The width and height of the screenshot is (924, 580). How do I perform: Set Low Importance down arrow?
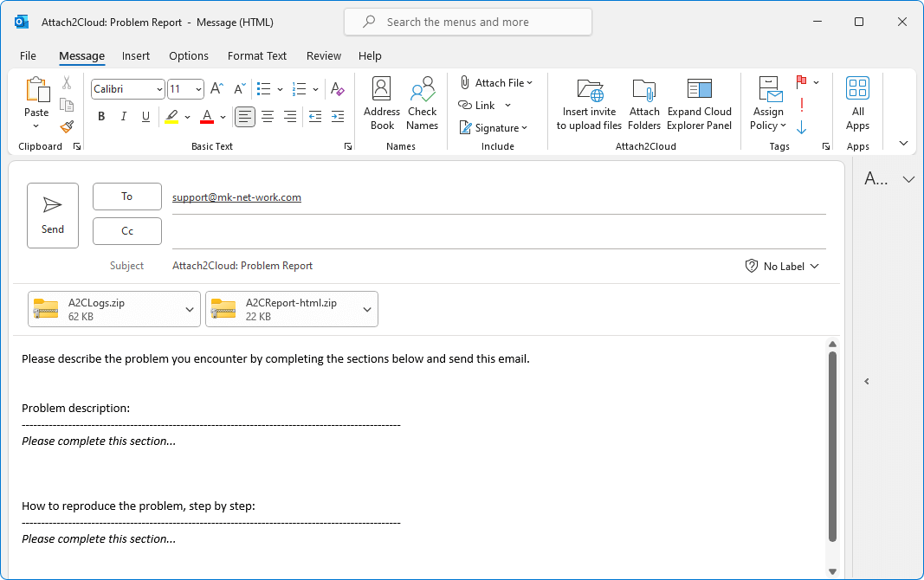click(801, 127)
